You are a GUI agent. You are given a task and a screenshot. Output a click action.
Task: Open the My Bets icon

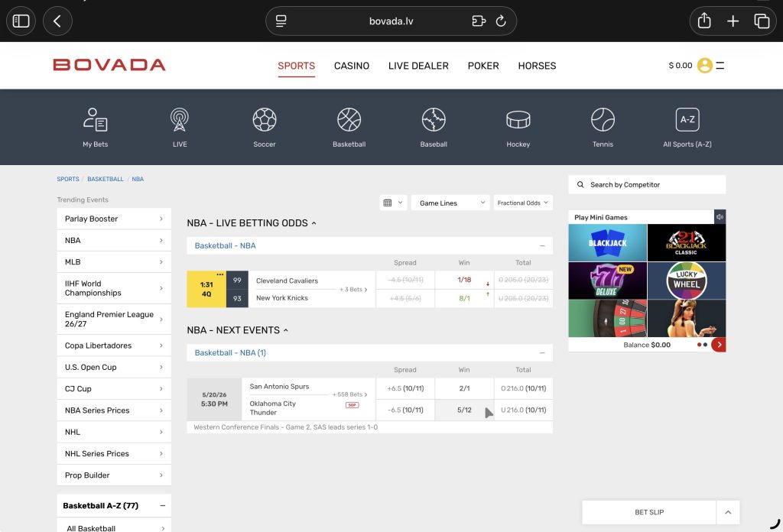[96, 128]
